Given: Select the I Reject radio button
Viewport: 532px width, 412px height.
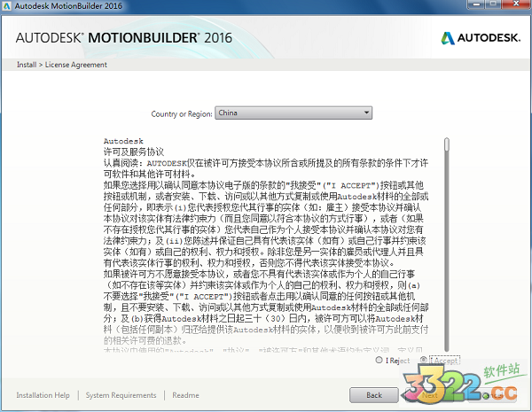Looking at the screenshot, I should pyautogui.click(x=379, y=360).
